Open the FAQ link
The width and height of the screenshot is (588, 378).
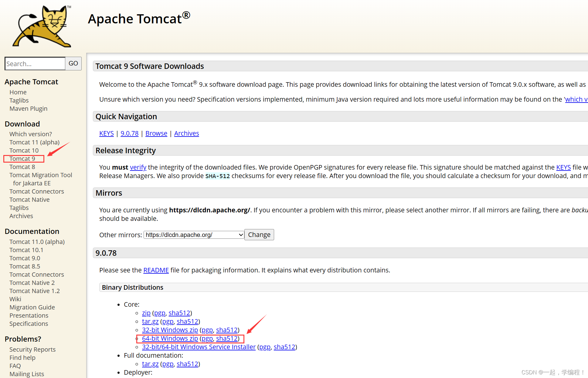(x=15, y=366)
